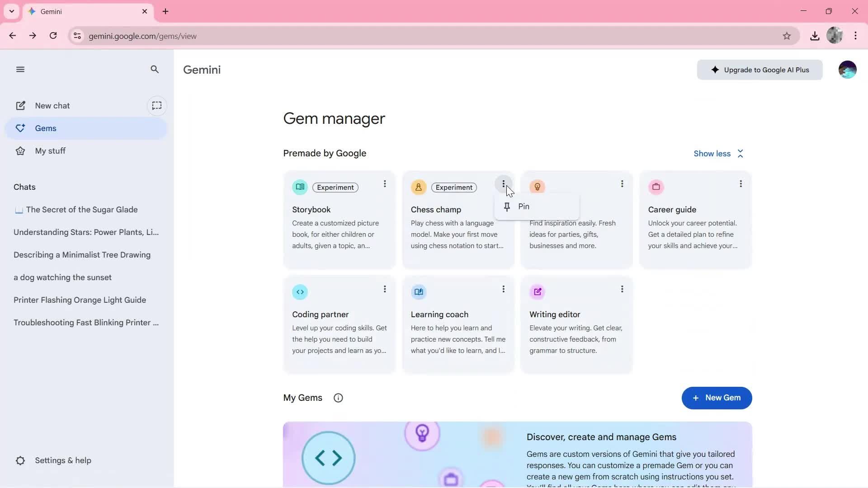Open the tab search chevron in the browser

point(12,11)
